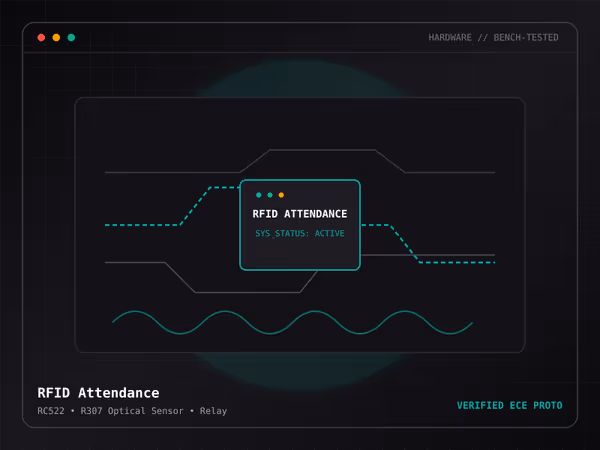Image resolution: width=600 pixels, height=450 pixels.
Task: Select the RFID ATTENDANCE chip card
Action: pyautogui.click(x=300, y=225)
